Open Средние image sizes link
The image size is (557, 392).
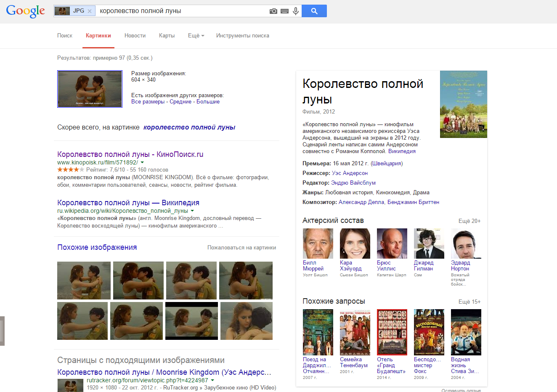pyautogui.click(x=180, y=102)
